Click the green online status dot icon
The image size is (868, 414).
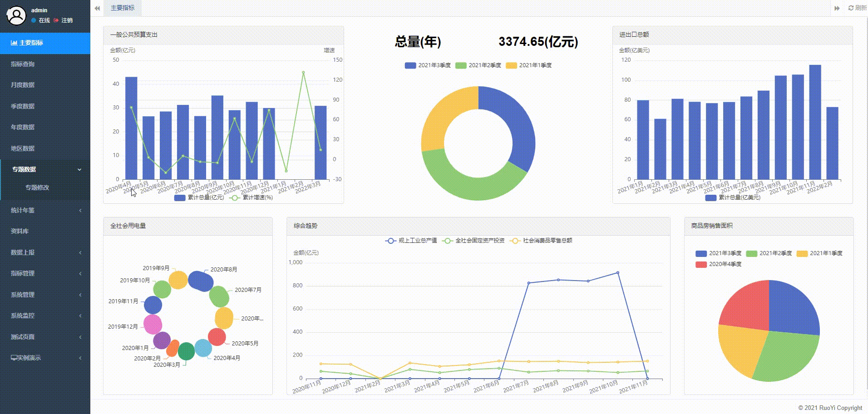(x=34, y=20)
